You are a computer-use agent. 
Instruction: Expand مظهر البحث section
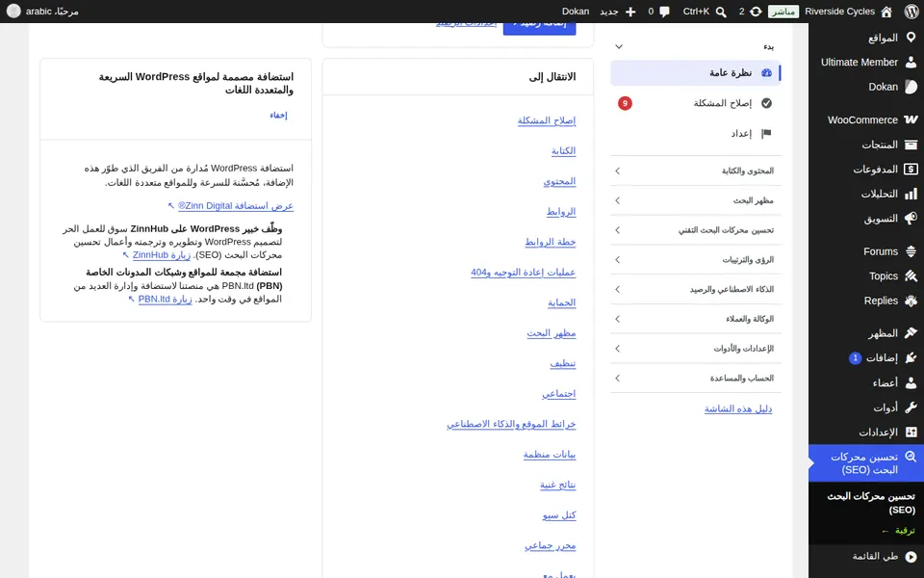(696, 200)
